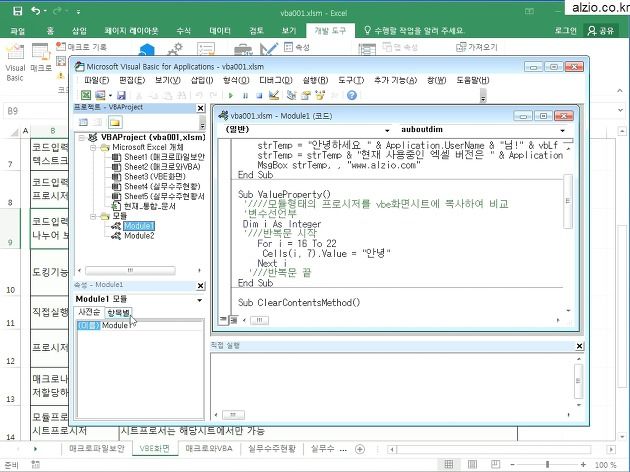630x472 pixels.
Task: Click Toggle Folders icon in Project panel
Action: pyautogui.click(x=115, y=122)
